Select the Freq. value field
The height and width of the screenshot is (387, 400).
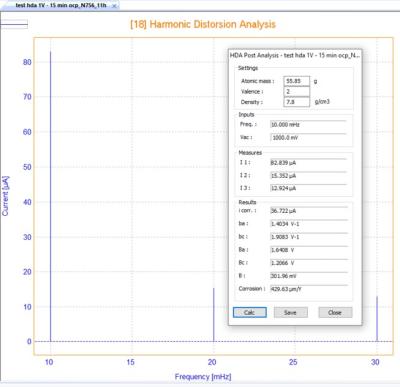(x=308, y=125)
